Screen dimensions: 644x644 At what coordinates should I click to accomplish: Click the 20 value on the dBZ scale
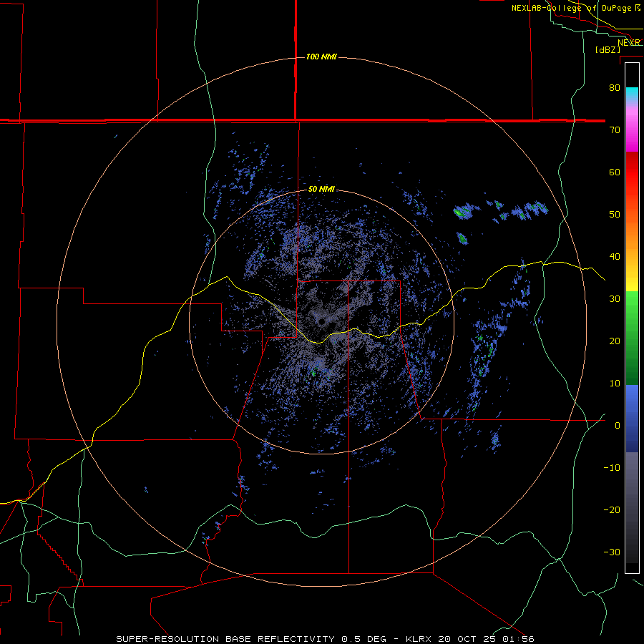click(x=615, y=341)
